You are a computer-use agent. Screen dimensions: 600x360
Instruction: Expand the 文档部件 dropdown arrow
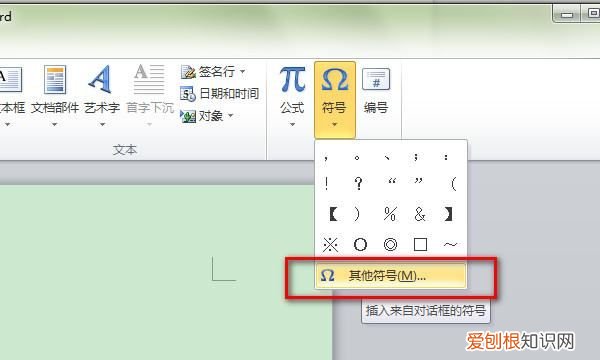tap(54, 124)
